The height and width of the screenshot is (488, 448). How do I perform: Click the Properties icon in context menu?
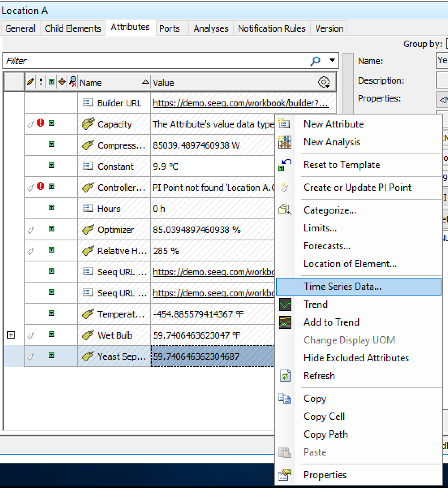(285, 475)
